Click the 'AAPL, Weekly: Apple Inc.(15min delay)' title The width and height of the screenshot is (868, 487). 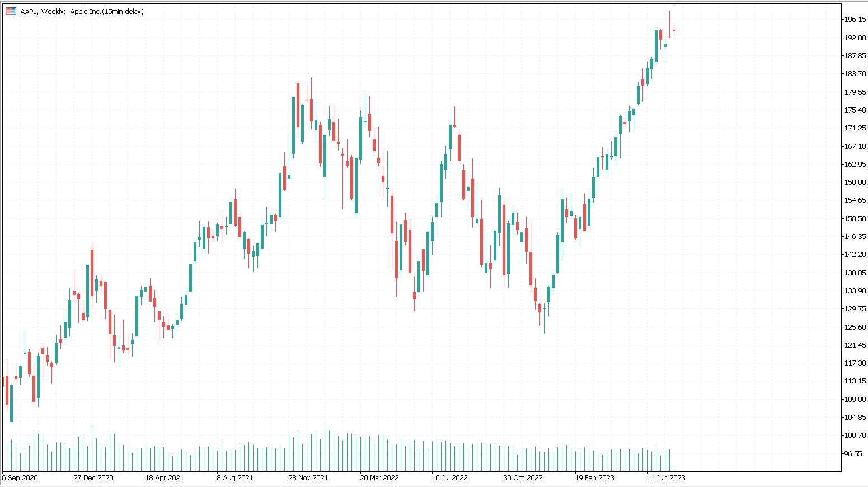[x=82, y=11]
